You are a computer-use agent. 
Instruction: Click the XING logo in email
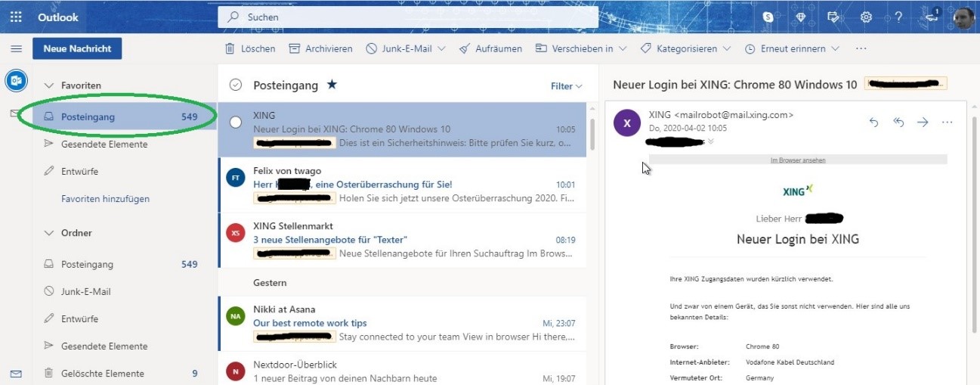coord(797,191)
